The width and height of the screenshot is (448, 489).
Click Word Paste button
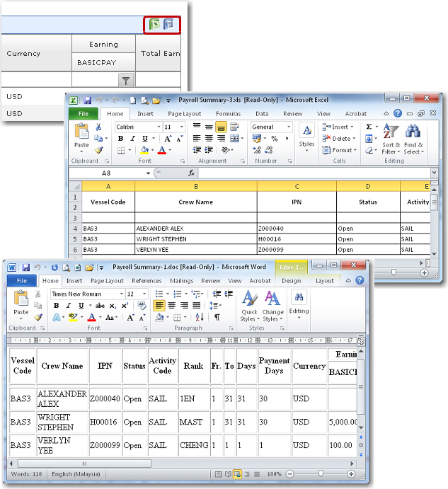tap(21, 304)
